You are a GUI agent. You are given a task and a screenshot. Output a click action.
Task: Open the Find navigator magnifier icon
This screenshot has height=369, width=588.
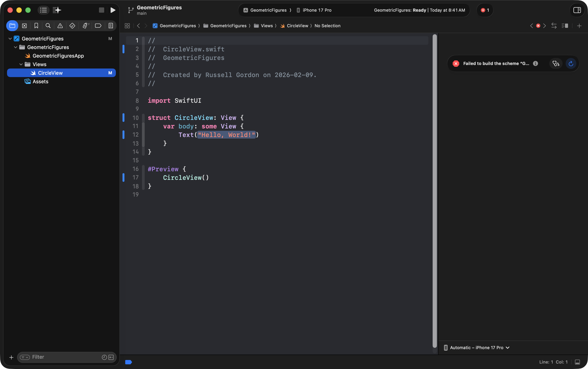pos(48,26)
